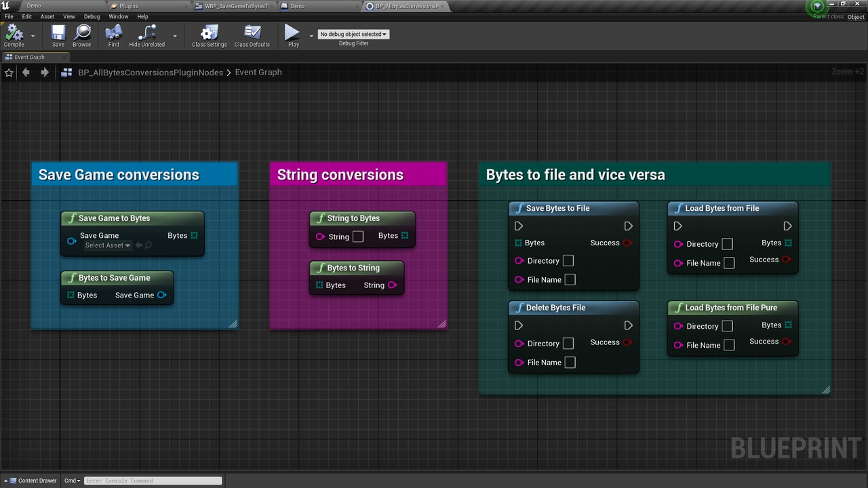The height and width of the screenshot is (488, 868).
Task: Go back in graph history
Action: (26, 73)
